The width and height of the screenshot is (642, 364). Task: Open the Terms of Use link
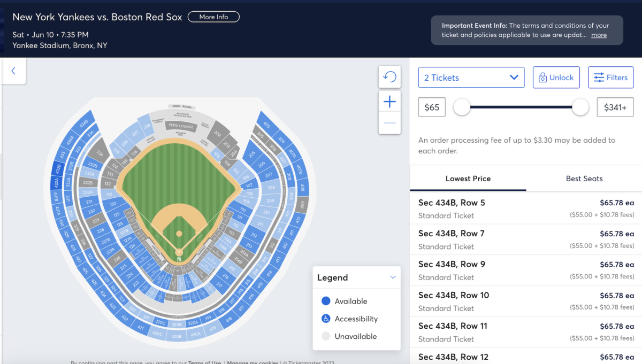coord(205,362)
